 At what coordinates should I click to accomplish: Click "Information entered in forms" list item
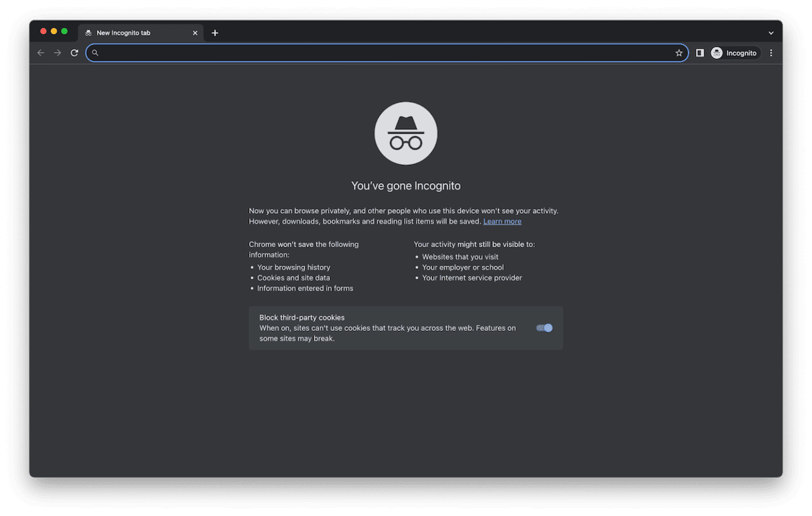tap(305, 288)
